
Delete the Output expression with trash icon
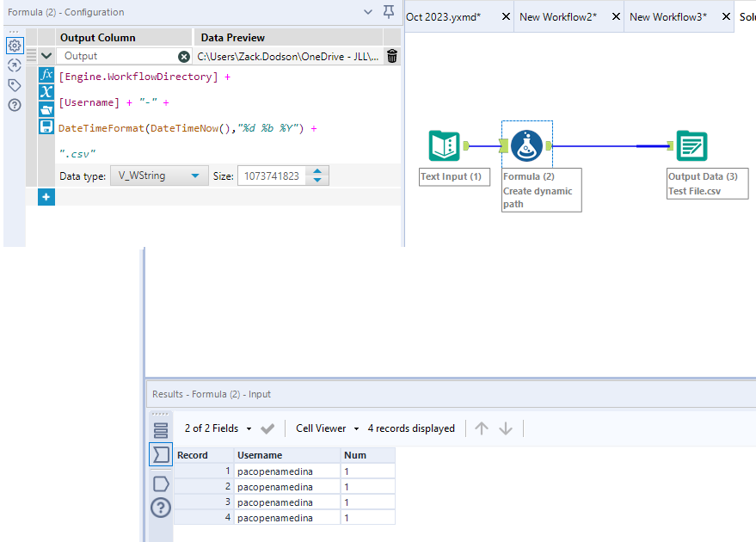click(392, 56)
